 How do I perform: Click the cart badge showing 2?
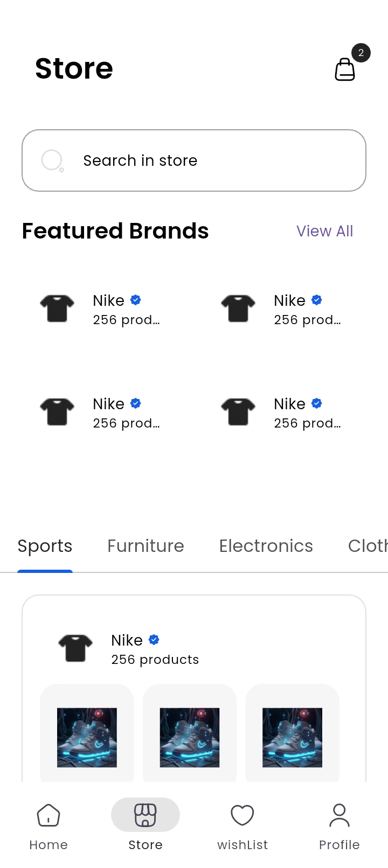pos(361,53)
